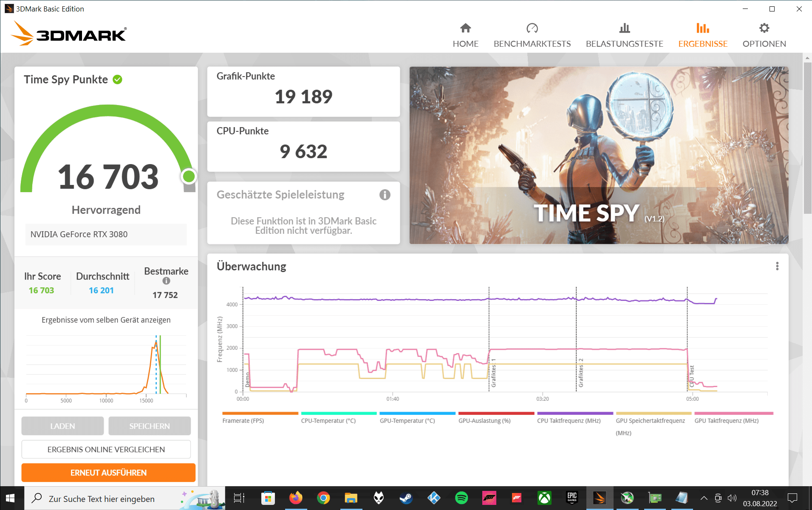Open Microsoft Store from taskbar
The width and height of the screenshot is (812, 510).
tap(268, 498)
